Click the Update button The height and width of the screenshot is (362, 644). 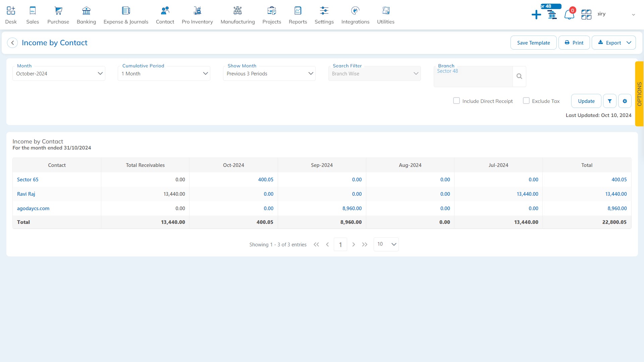coord(586,101)
